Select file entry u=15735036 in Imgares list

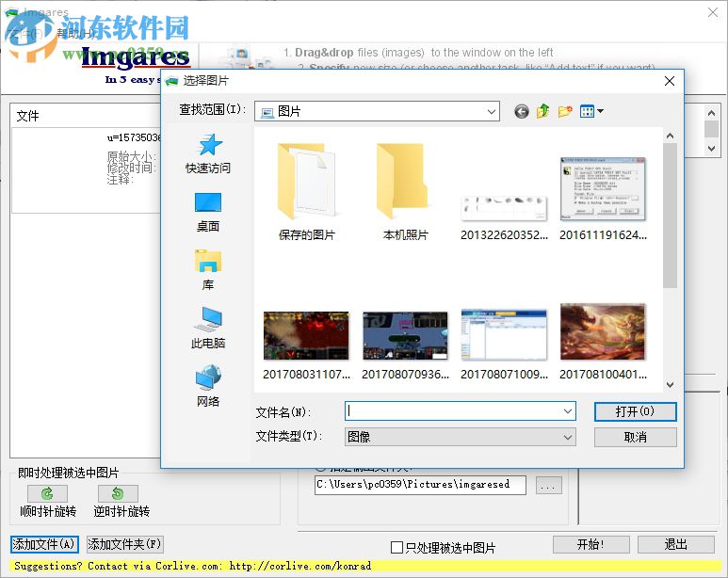[87, 170]
